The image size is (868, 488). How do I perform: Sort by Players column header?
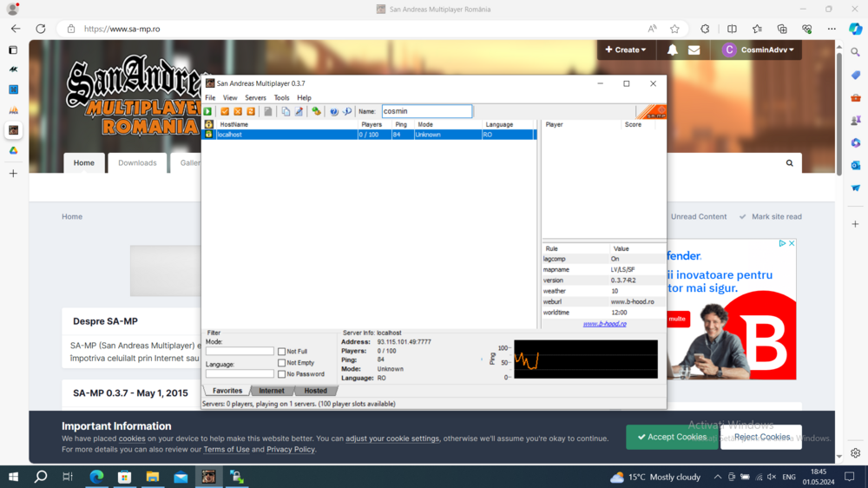tap(376, 124)
